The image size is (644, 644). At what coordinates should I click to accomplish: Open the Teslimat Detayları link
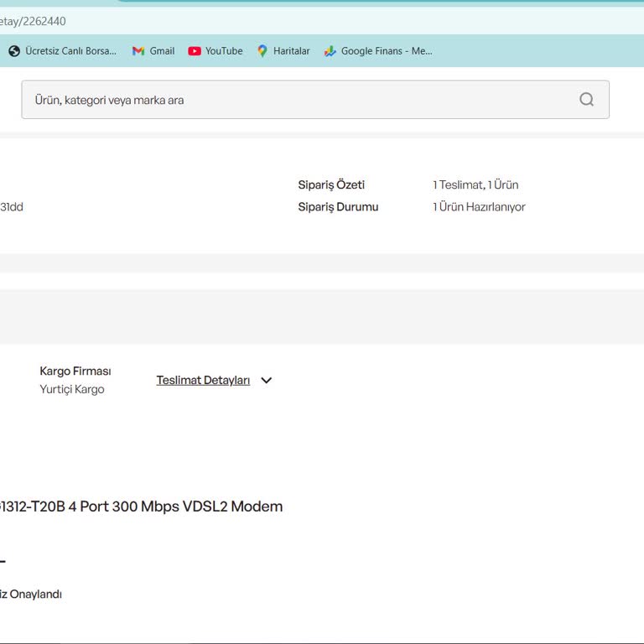pos(203,381)
